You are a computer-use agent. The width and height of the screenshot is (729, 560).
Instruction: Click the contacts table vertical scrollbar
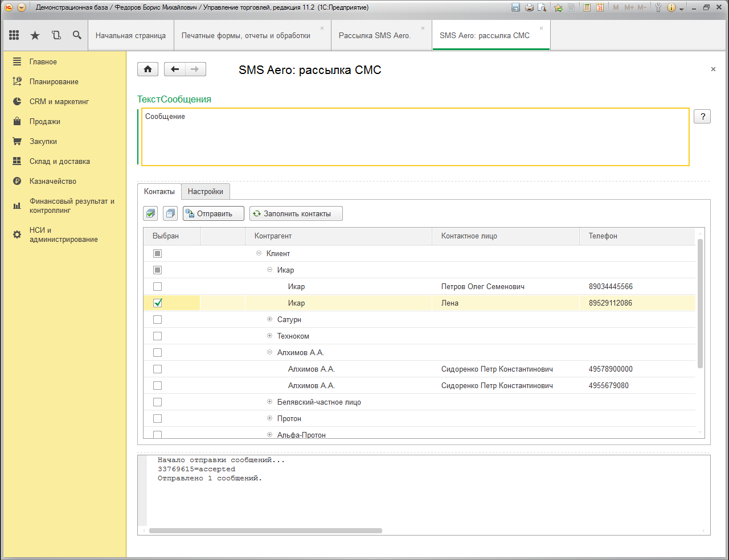(x=700, y=304)
